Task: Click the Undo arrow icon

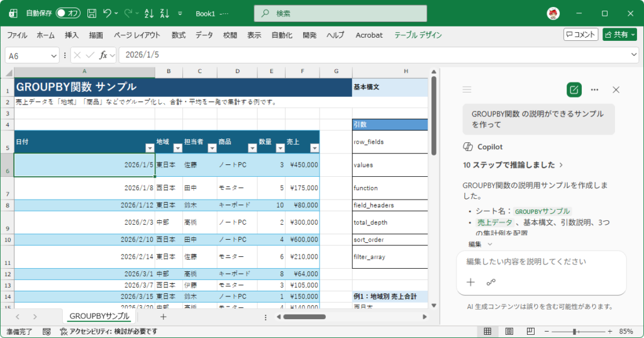Action: click(x=107, y=13)
